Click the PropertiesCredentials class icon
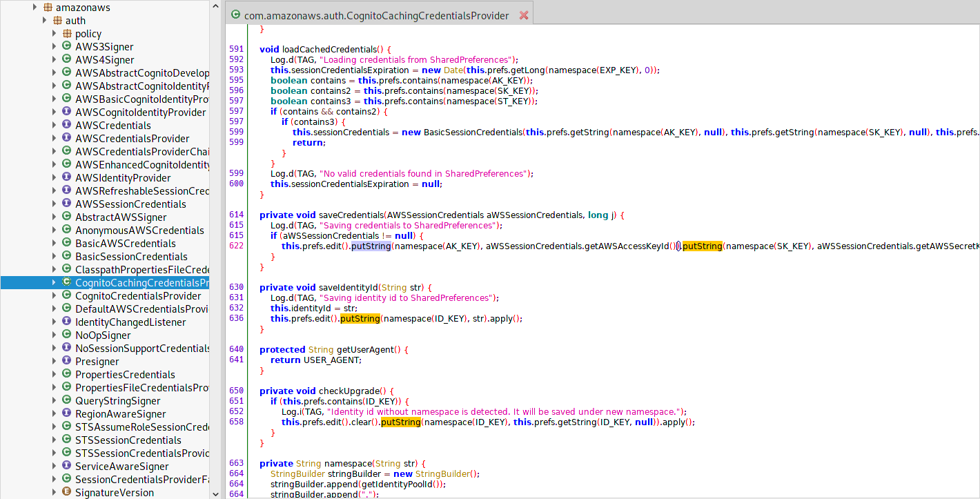 pos(67,375)
